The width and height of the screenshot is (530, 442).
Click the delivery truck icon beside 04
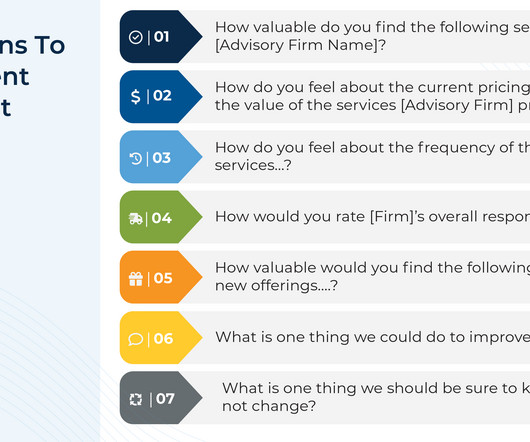136,219
